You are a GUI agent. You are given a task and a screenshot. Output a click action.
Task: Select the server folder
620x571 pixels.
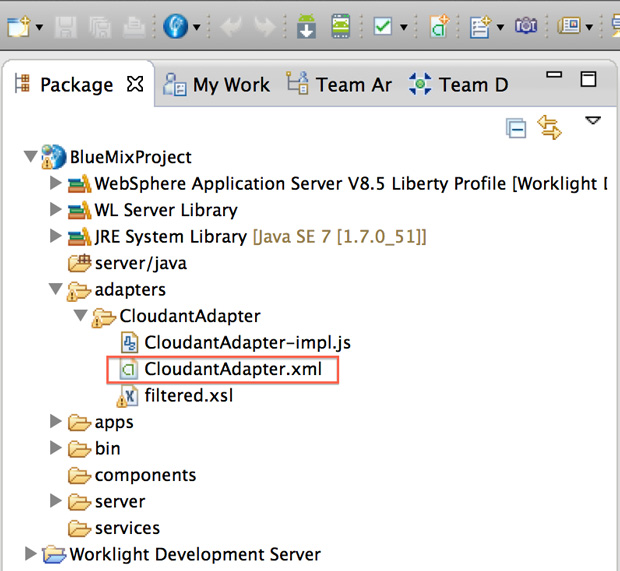click(x=120, y=501)
